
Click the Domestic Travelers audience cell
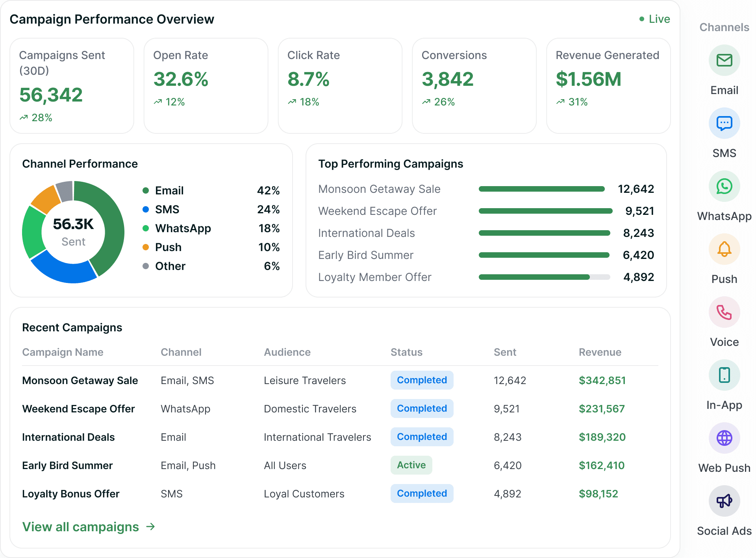pyautogui.click(x=310, y=409)
